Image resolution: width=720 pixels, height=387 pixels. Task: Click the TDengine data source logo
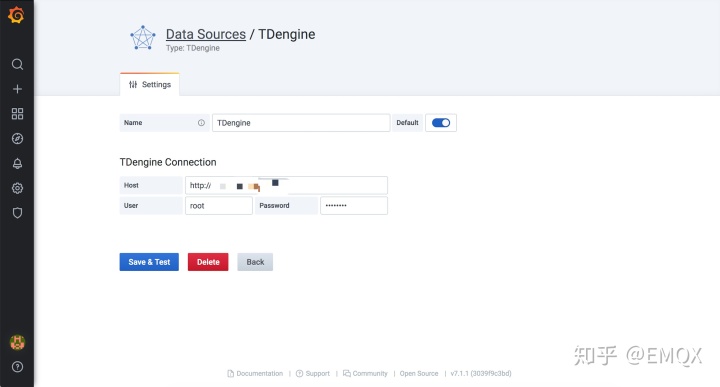143,38
